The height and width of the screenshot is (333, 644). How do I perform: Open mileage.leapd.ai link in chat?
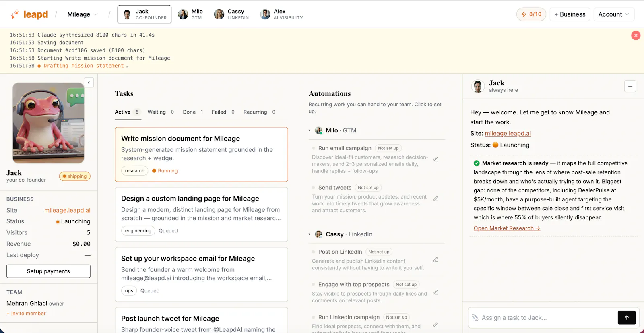(x=508, y=134)
